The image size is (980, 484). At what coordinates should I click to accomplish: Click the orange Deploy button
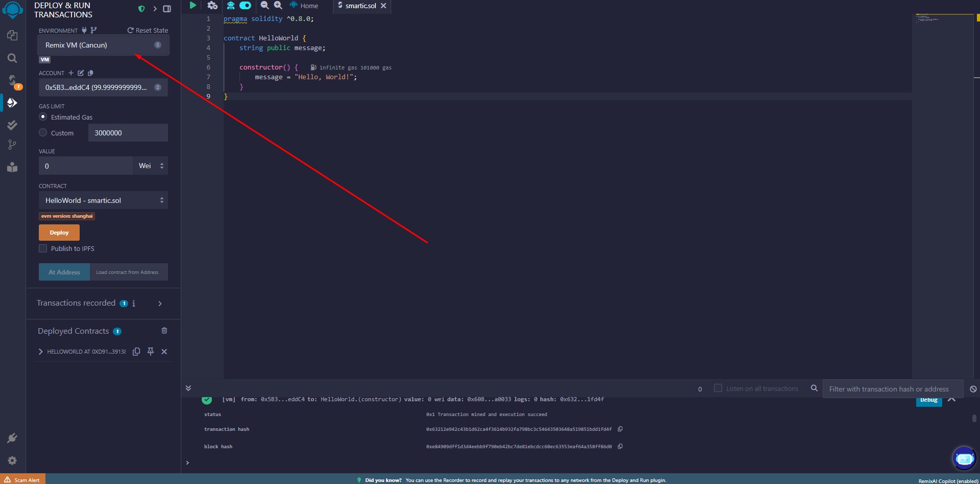click(59, 233)
